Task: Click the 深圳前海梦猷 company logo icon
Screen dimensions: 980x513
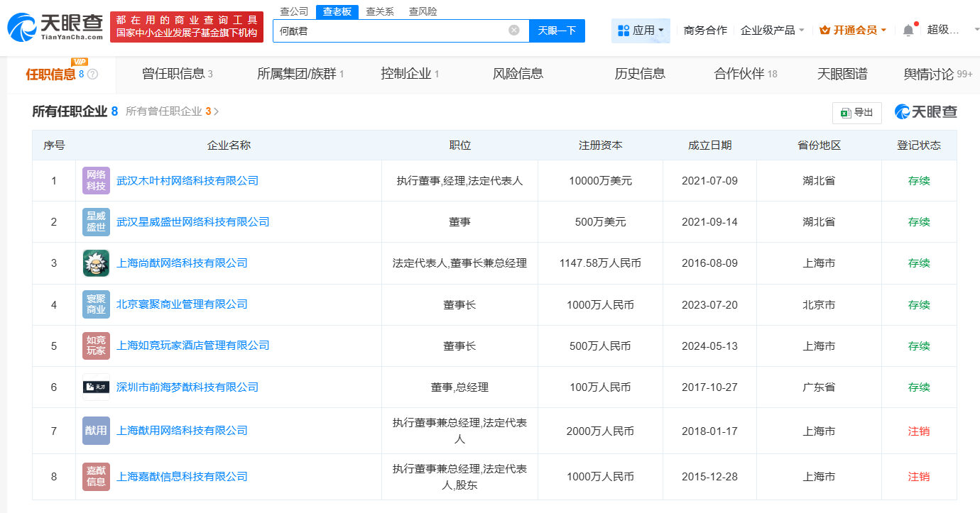Action: click(x=95, y=387)
